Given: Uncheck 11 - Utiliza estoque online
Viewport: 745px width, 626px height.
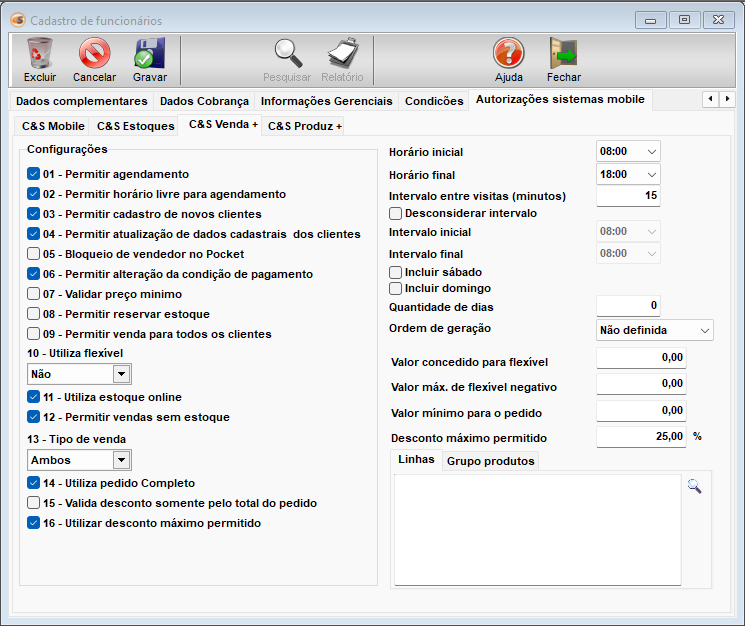Looking at the screenshot, I should coord(33,397).
